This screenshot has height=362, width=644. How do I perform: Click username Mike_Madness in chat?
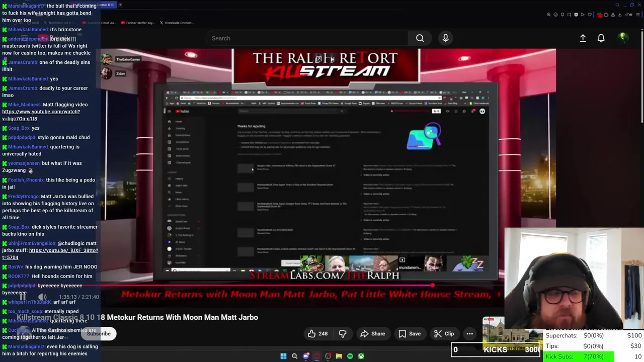coord(24,105)
